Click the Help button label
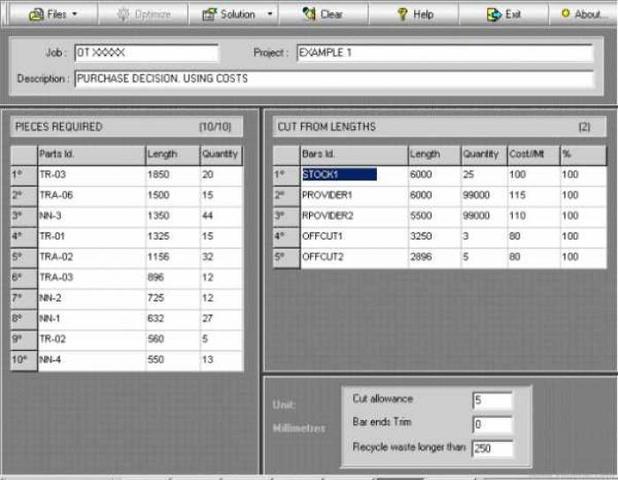Image resolution: width=618 pixels, height=480 pixels. coord(423,15)
